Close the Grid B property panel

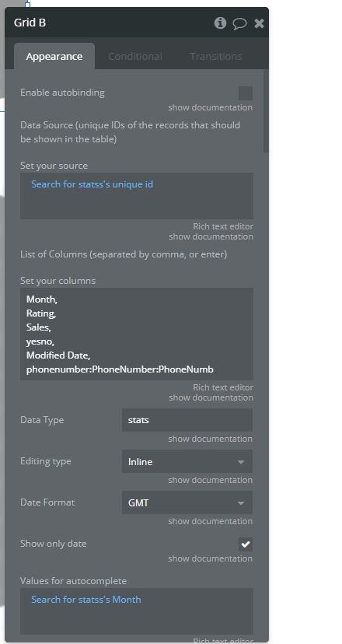click(259, 23)
